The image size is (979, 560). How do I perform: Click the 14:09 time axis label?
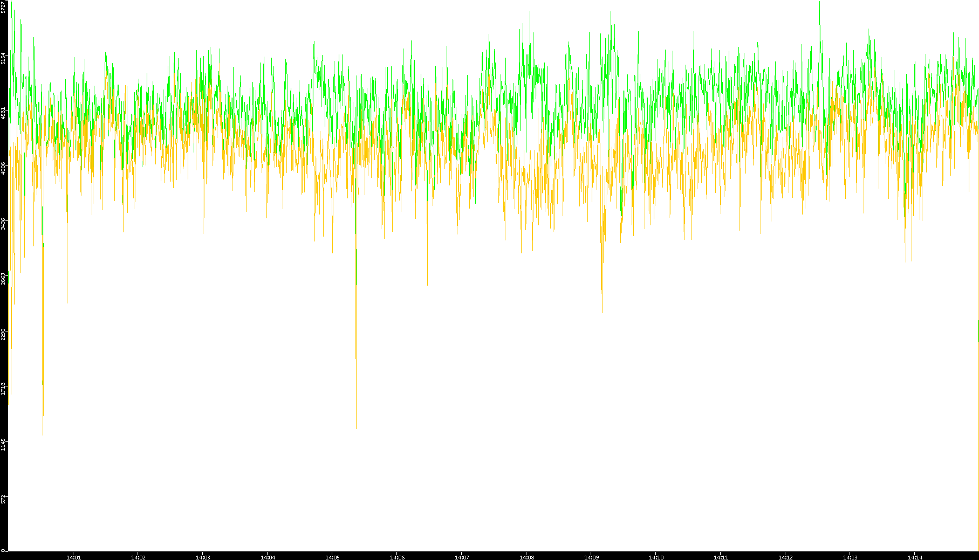click(x=591, y=557)
